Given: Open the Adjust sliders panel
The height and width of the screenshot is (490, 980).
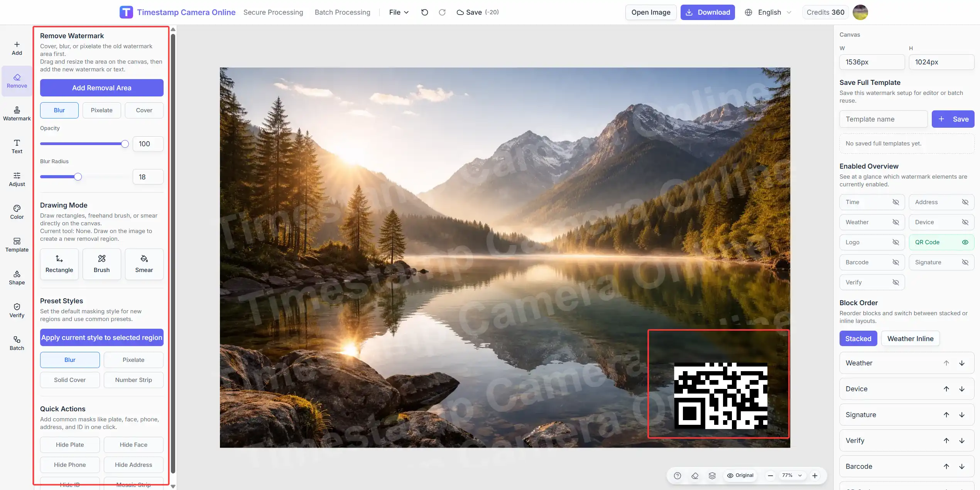Looking at the screenshot, I should click(17, 179).
